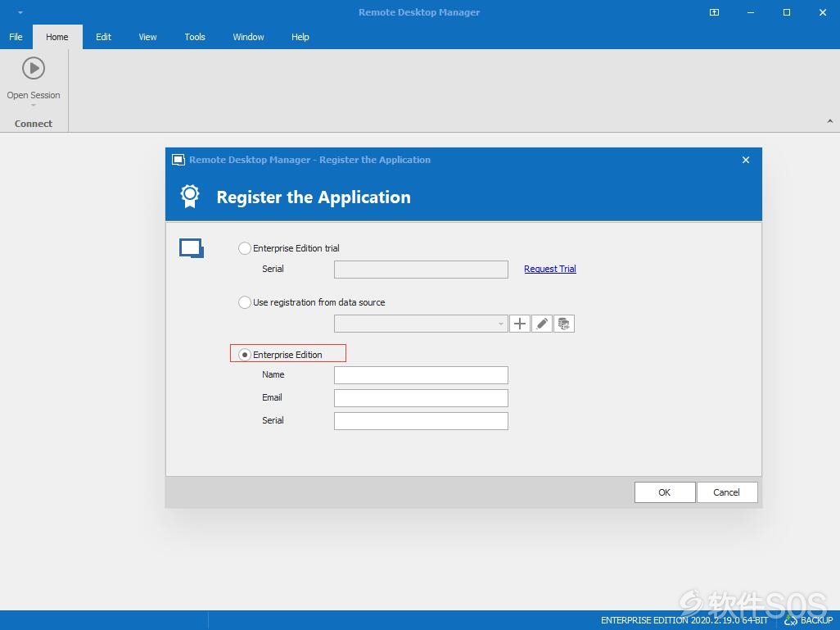Select the Enterprise Edition radio option
Viewport: 840px width, 630px height.
point(244,355)
